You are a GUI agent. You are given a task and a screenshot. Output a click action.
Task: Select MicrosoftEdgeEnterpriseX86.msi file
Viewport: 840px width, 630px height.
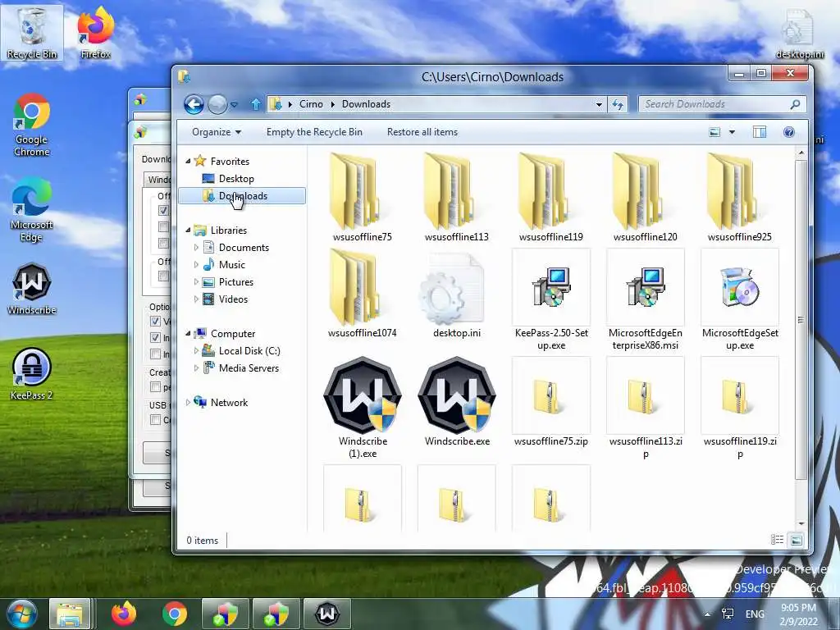[x=645, y=299]
